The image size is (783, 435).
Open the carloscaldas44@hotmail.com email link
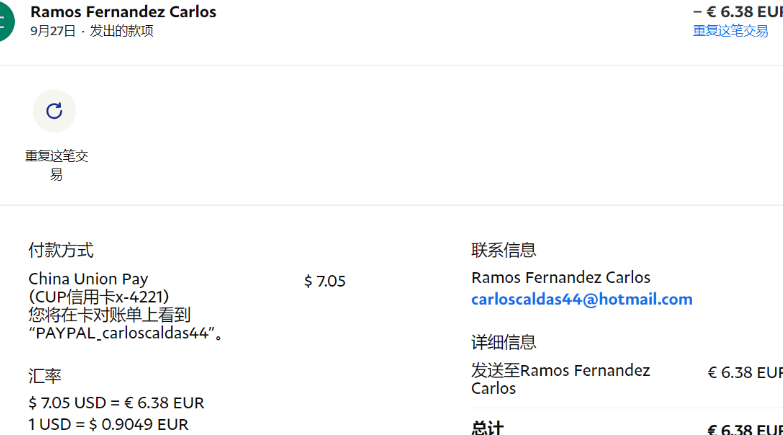[582, 299]
